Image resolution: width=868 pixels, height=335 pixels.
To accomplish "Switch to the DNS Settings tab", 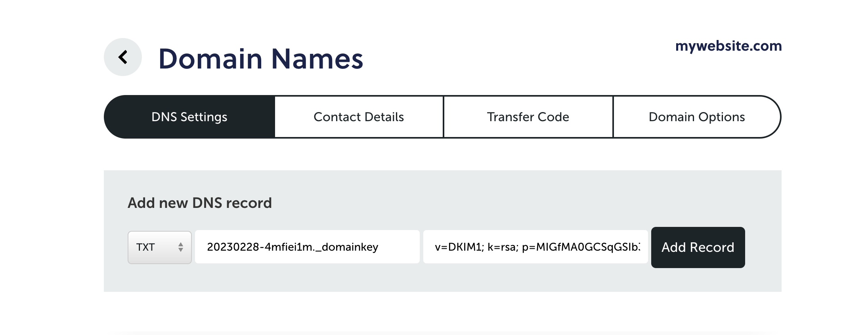I will click(x=189, y=117).
